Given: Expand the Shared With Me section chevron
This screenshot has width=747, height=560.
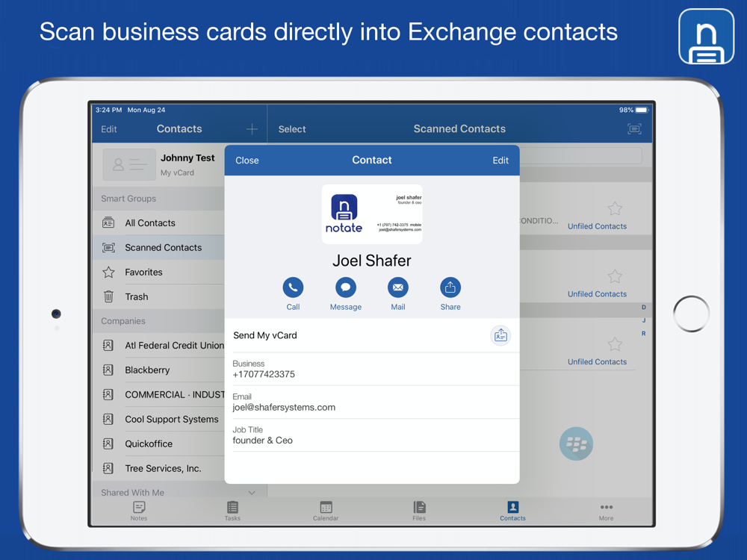Looking at the screenshot, I should [252, 493].
